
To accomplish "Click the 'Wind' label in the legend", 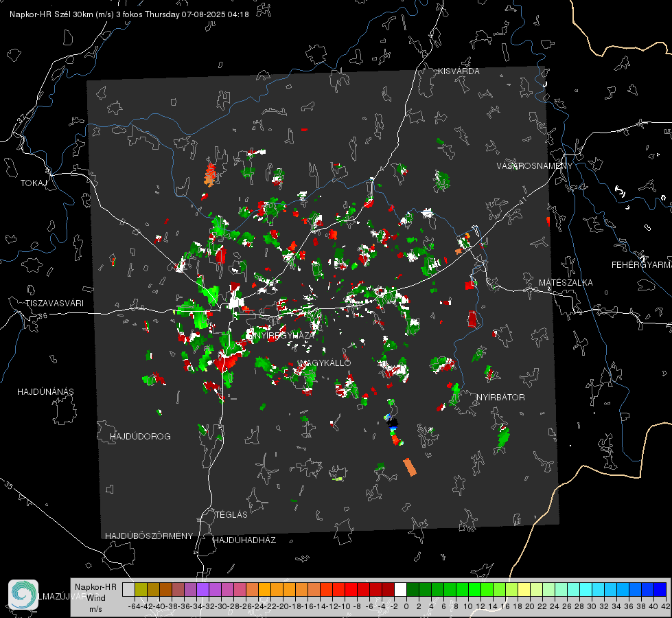I will pyautogui.click(x=96, y=598).
